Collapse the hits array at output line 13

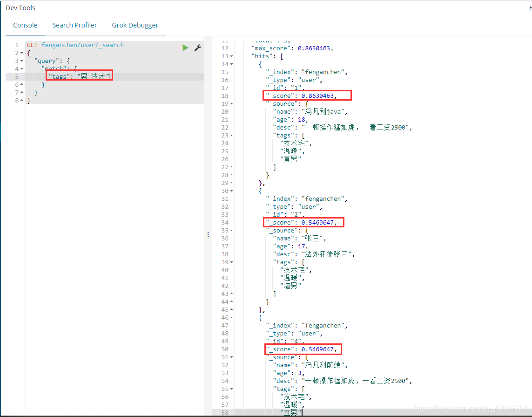231,56
